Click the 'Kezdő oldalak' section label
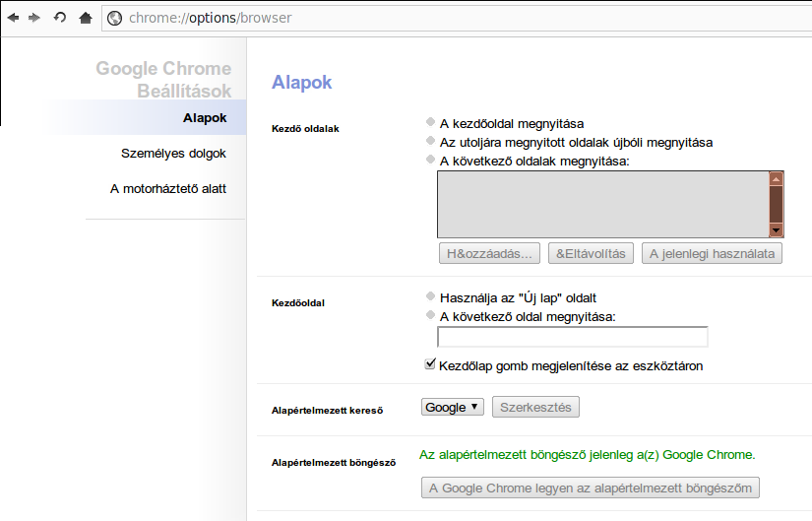The width and height of the screenshot is (812, 521). [305, 129]
